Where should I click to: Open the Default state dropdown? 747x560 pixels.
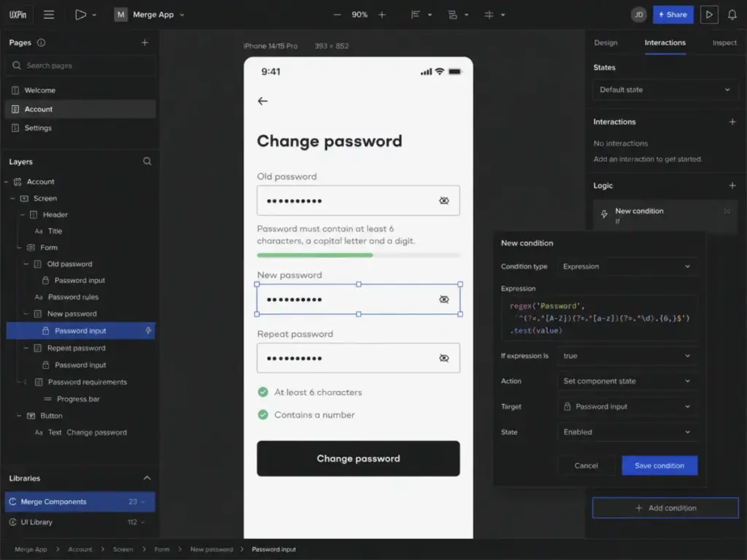(x=665, y=90)
